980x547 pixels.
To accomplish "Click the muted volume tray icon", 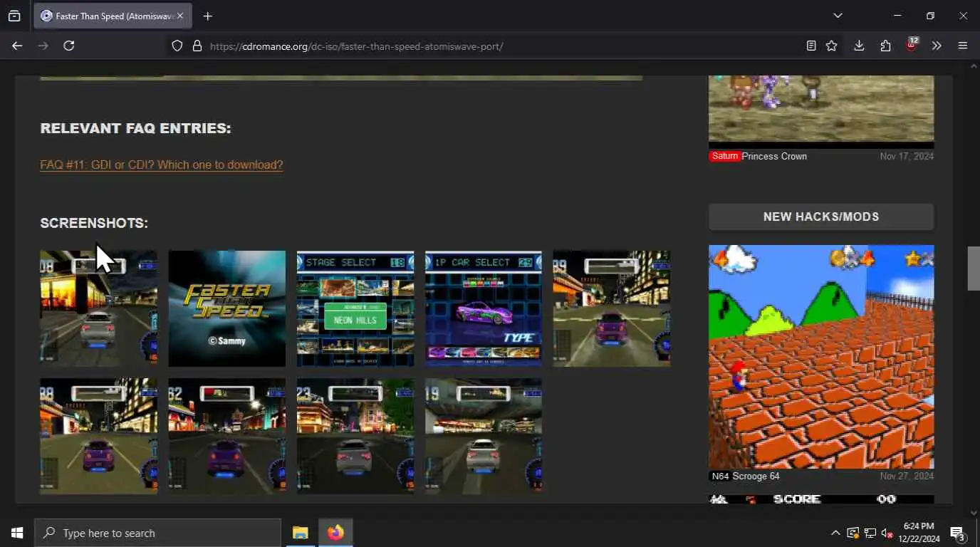I will 887,533.
